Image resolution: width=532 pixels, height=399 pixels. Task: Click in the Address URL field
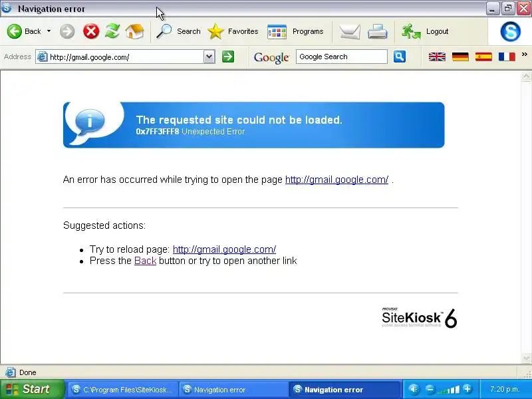(x=126, y=57)
